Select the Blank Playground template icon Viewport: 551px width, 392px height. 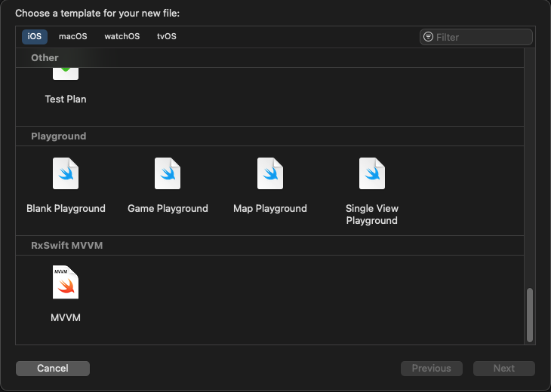(x=66, y=173)
